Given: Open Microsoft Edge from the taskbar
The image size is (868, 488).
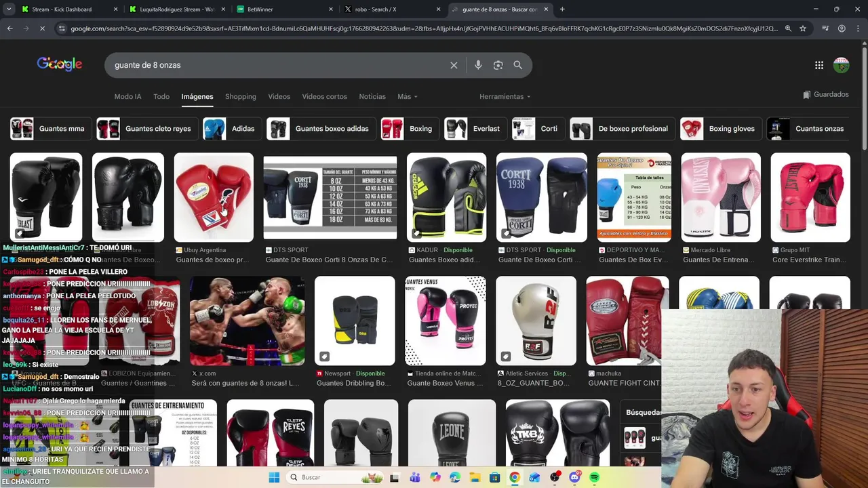Looking at the screenshot, I should pos(454,477).
